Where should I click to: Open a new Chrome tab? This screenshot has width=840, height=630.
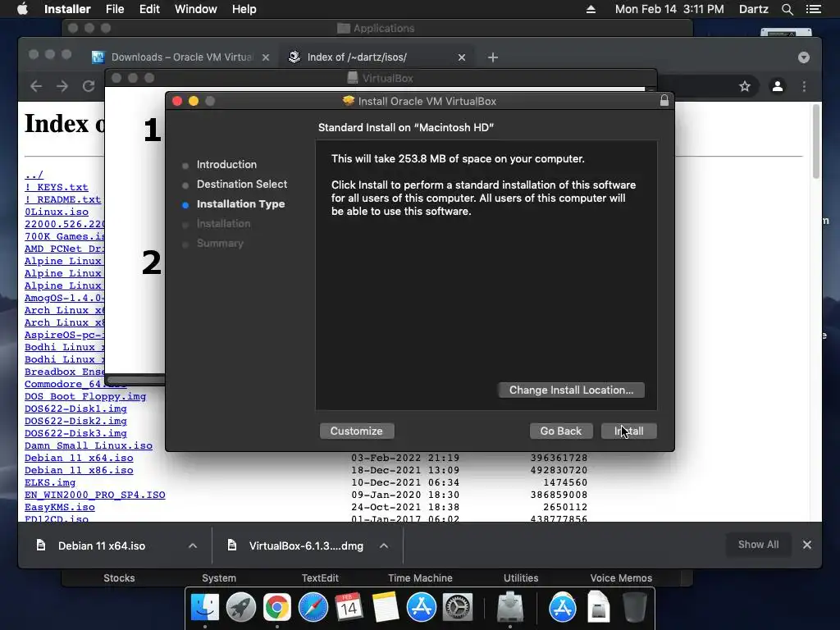(x=493, y=57)
